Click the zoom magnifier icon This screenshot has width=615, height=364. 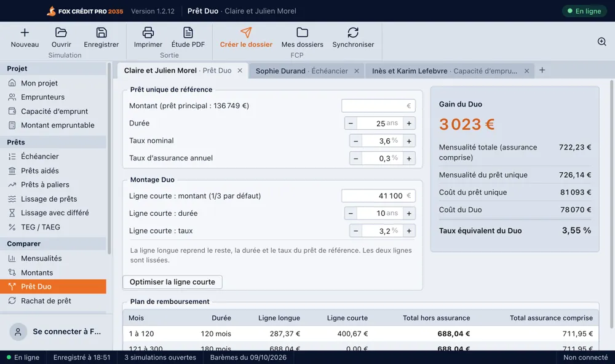601,42
